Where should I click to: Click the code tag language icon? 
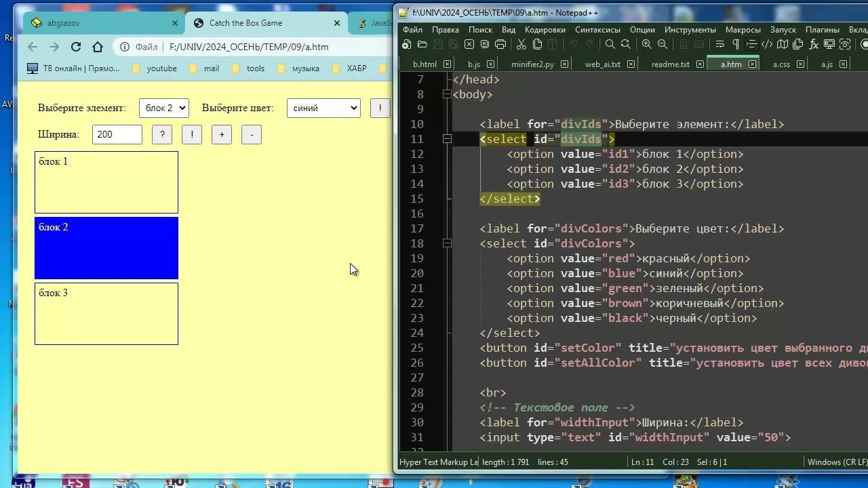(x=767, y=44)
